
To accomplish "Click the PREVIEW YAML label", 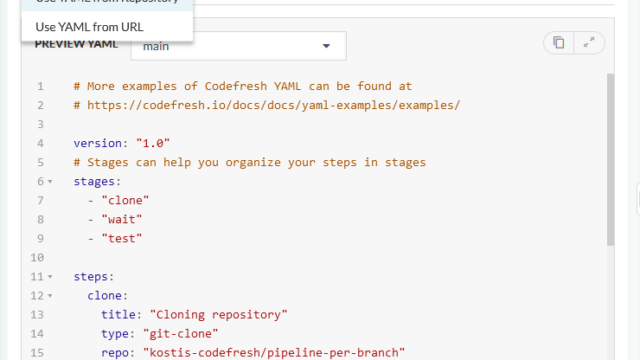I will click(76, 44).
